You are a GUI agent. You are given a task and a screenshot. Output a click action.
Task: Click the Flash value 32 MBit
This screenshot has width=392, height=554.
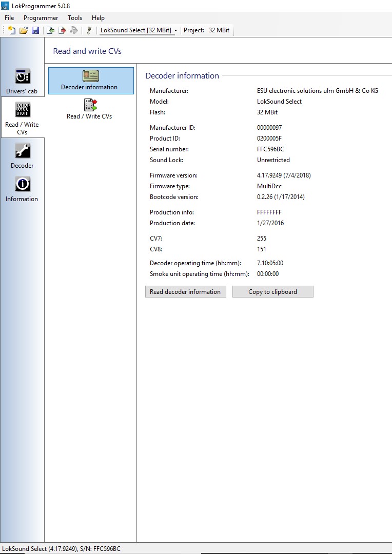(x=267, y=112)
